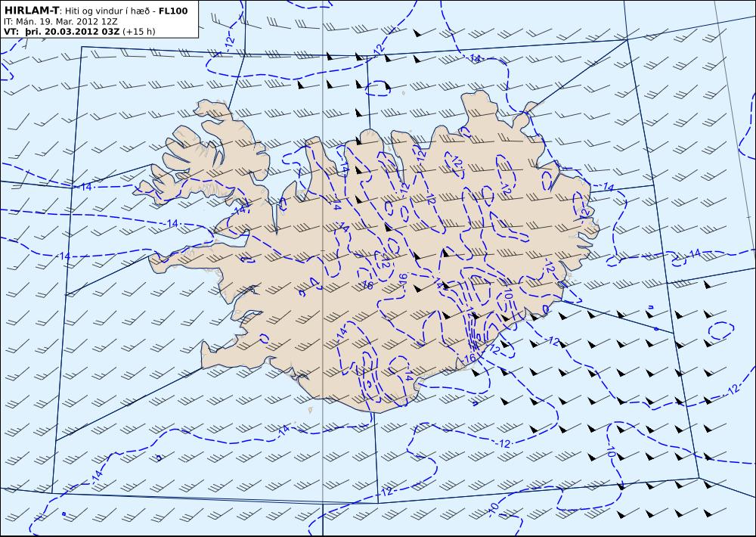Select the valid time 'þri. 20.03.2012 03Z' text
Screen dimensions: 756x537
tap(73, 32)
